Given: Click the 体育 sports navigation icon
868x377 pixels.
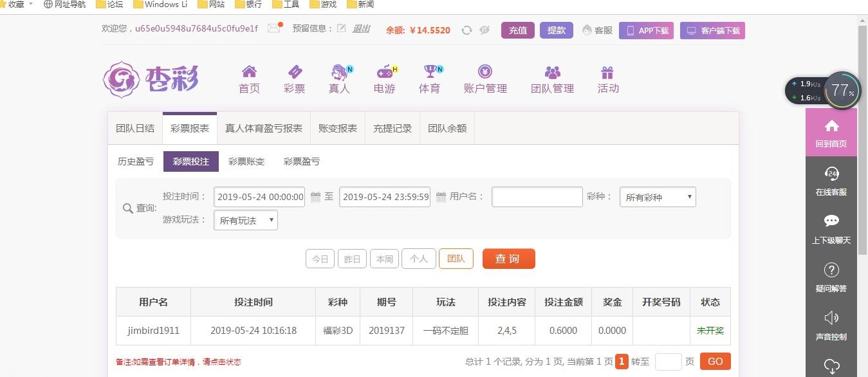Looking at the screenshot, I should coord(429,72).
